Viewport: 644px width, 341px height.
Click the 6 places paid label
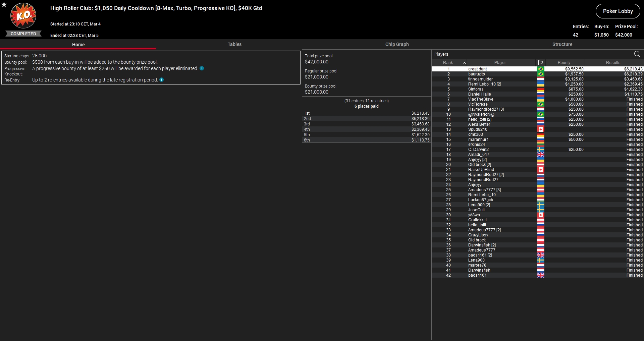(x=366, y=106)
